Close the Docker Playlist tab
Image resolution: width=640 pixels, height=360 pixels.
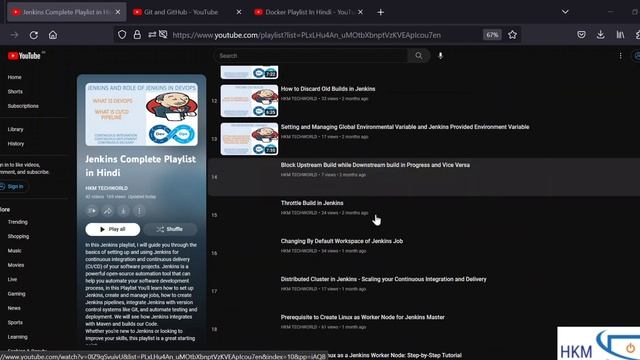[360, 12]
